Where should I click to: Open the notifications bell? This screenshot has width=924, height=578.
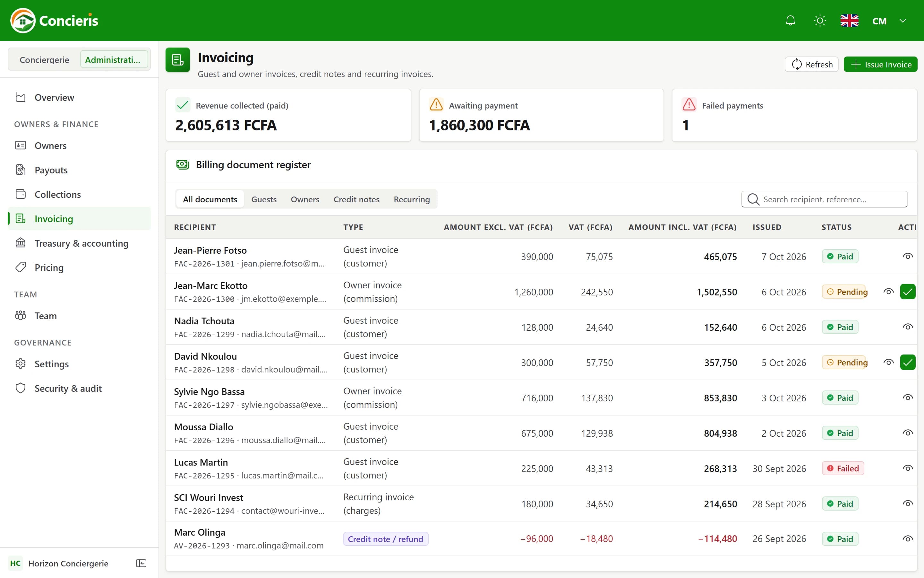tap(790, 21)
